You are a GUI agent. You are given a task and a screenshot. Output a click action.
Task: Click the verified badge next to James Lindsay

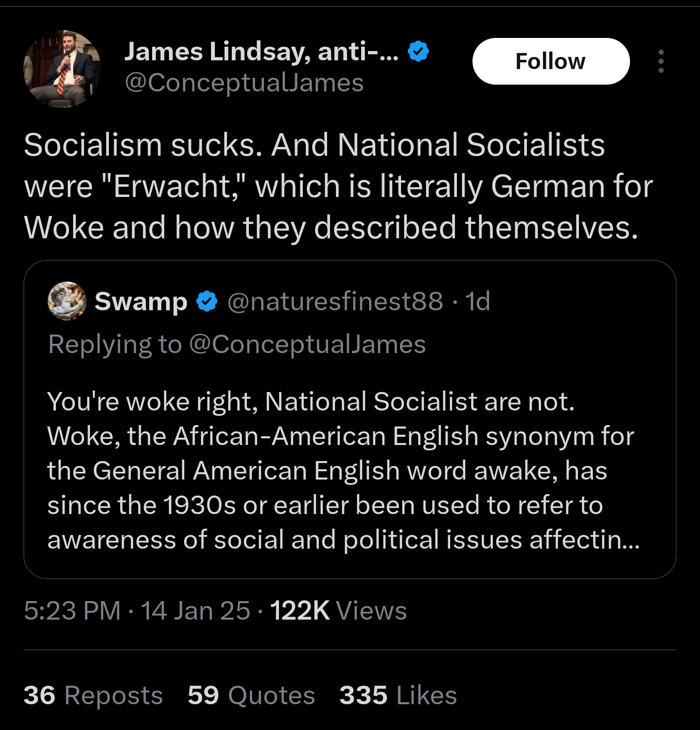coord(419,51)
